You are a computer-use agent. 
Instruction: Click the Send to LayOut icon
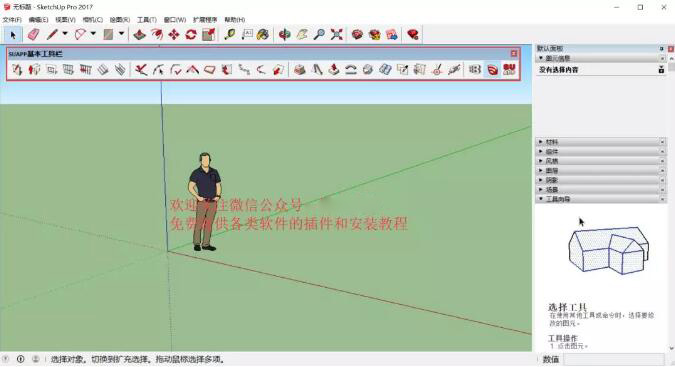click(x=392, y=34)
